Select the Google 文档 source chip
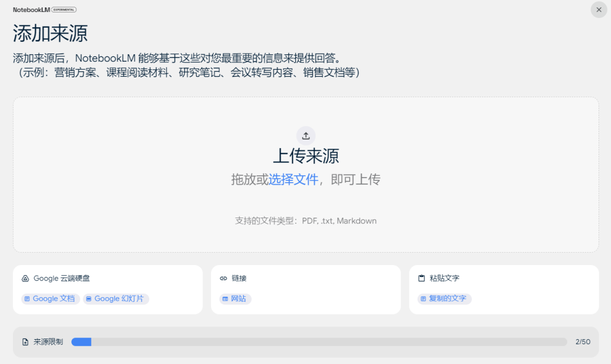 pyautogui.click(x=51, y=298)
